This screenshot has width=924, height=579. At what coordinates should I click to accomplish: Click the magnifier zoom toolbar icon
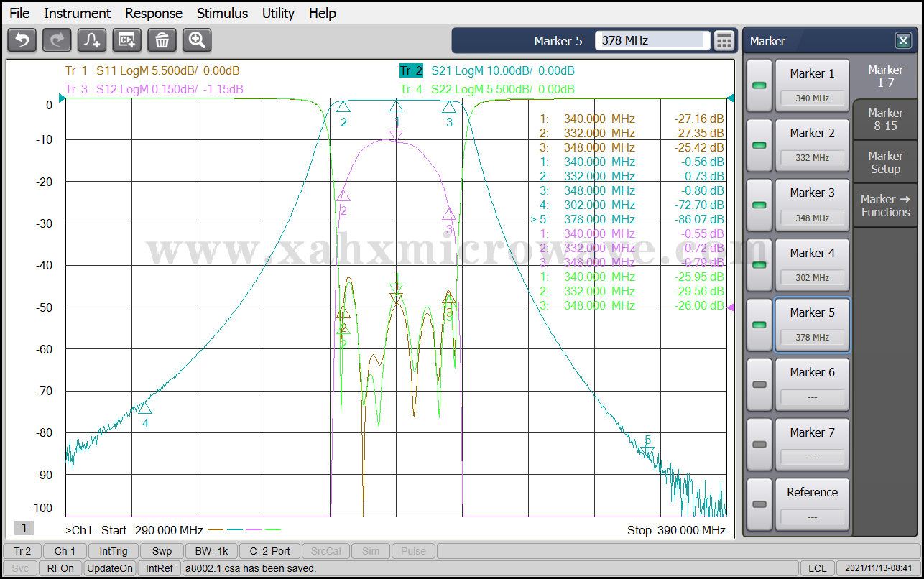198,40
